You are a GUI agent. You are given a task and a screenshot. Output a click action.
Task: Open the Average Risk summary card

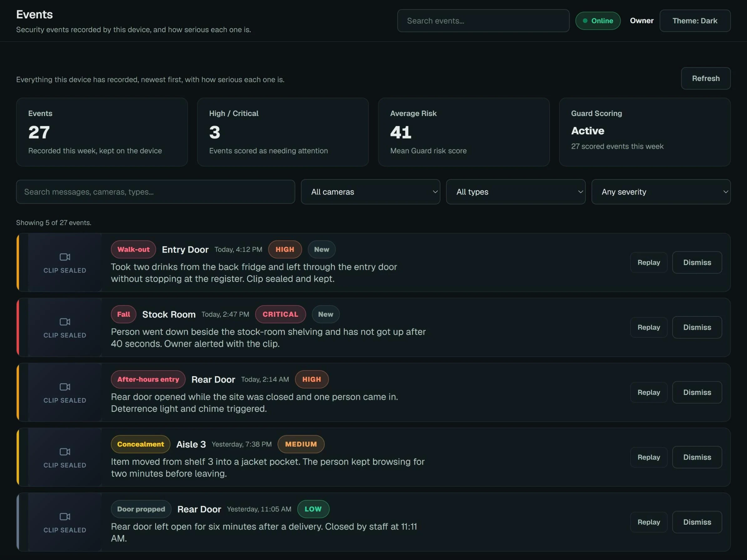point(464,132)
